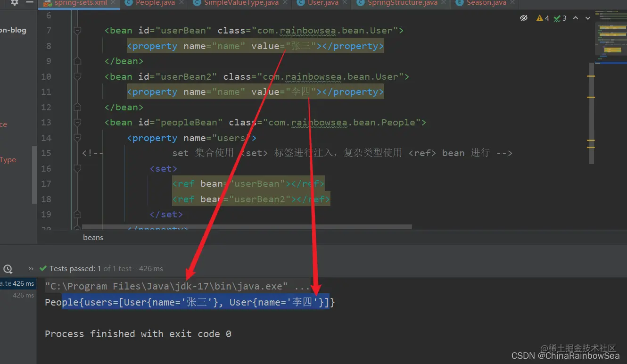The width and height of the screenshot is (627, 364).
Task: Switch to Season.java editor tab
Action: tap(486, 3)
